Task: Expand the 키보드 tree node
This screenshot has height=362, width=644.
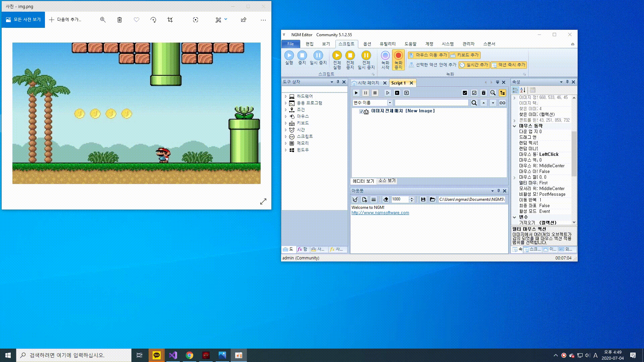Action: tap(286, 123)
